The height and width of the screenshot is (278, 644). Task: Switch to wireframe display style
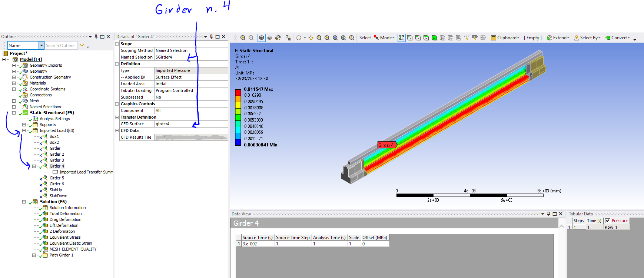(278, 38)
